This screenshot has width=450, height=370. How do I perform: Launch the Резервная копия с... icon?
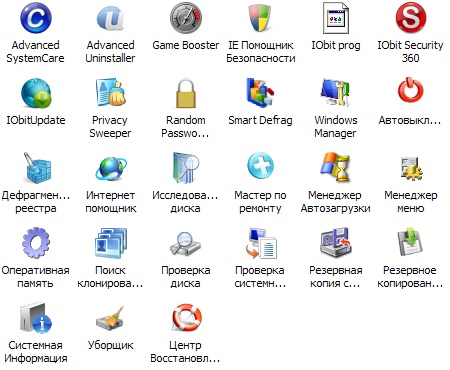(x=336, y=243)
